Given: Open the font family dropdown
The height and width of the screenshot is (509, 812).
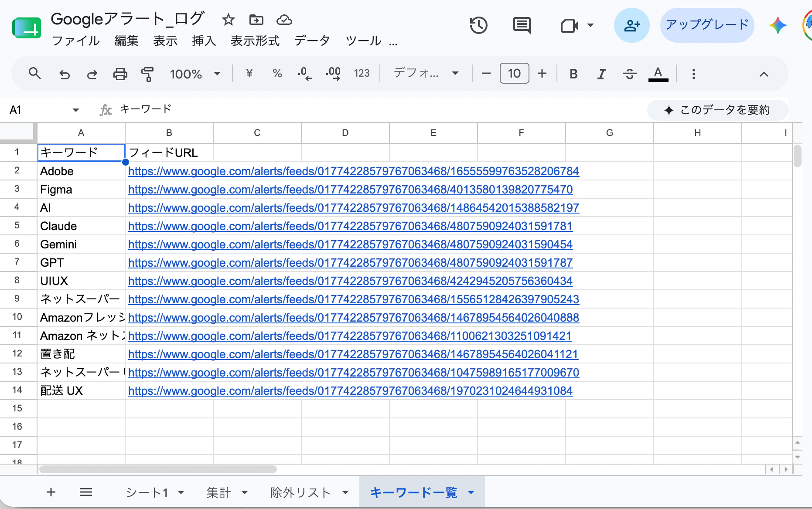Looking at the screenshot, I should 426,73.
